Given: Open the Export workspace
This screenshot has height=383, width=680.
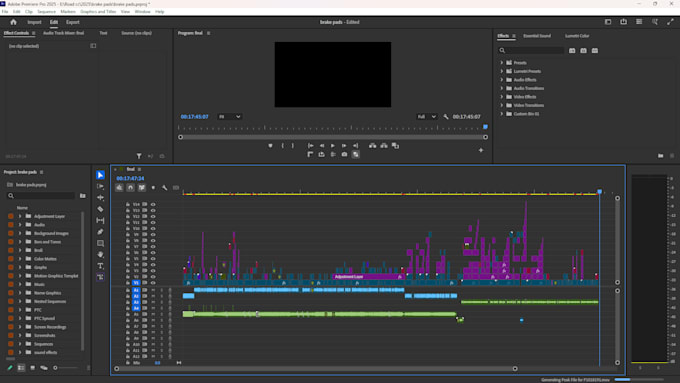Looking at the screenshot, I should (x=73, y=22).
